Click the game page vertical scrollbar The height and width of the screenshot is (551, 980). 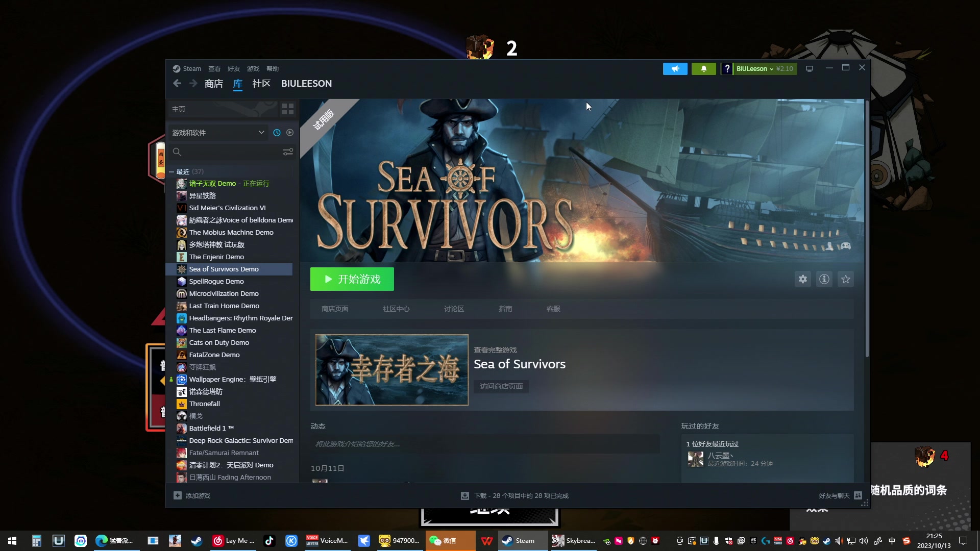point(867,230)
